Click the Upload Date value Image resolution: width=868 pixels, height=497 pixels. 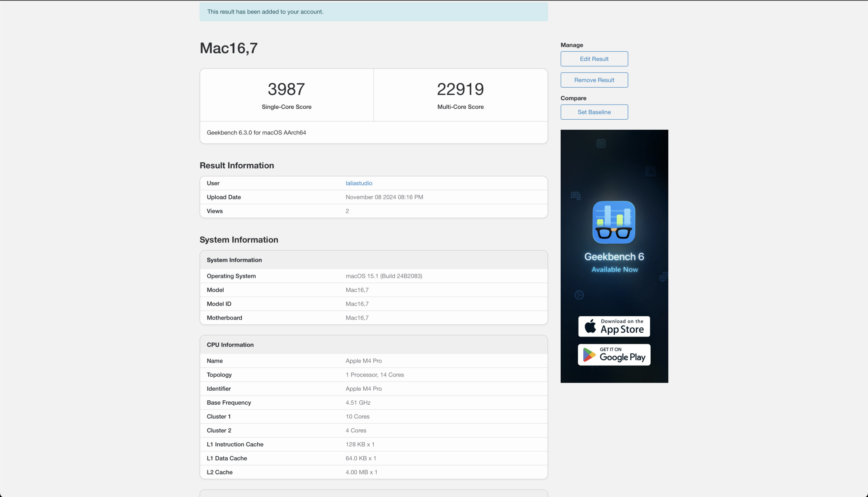(x=384, y=197)
